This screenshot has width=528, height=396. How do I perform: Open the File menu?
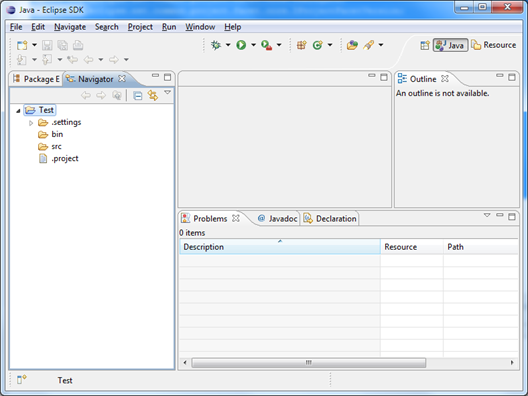16,27
